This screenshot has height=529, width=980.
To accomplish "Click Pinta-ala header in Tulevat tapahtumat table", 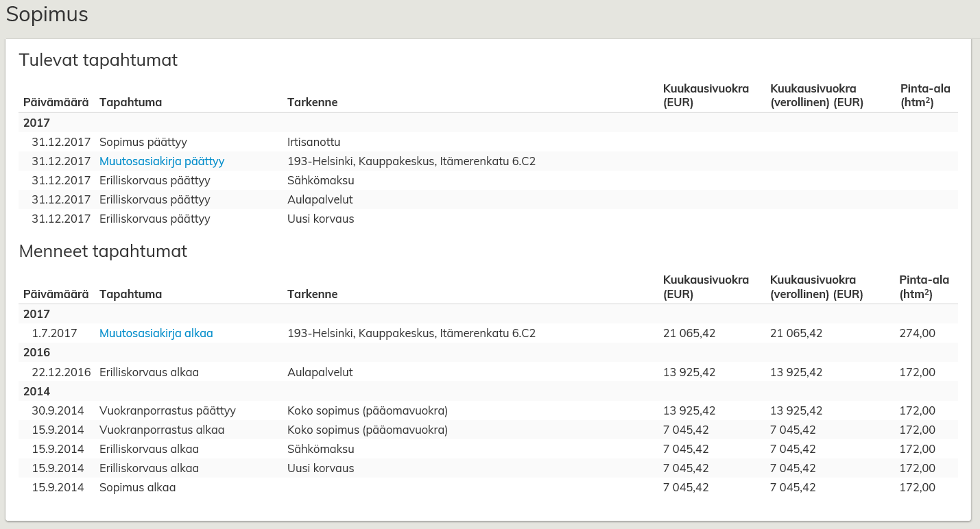I will click(x=924, y=96).
